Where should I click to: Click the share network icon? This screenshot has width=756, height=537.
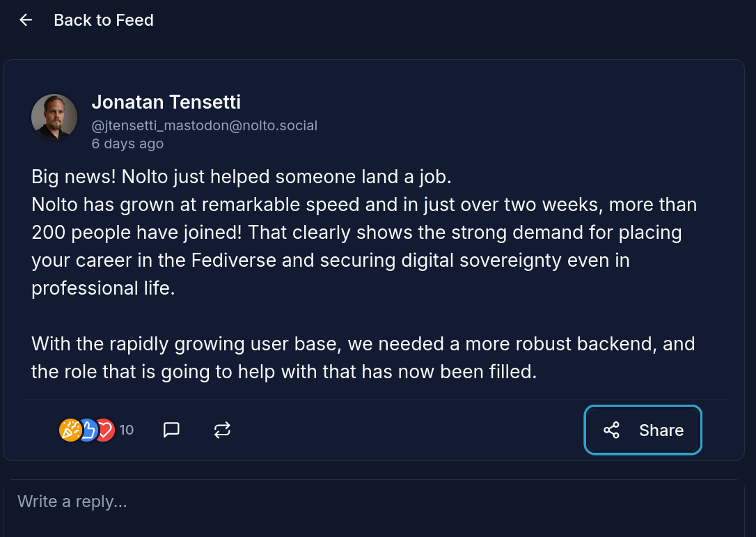coord(611,430)
